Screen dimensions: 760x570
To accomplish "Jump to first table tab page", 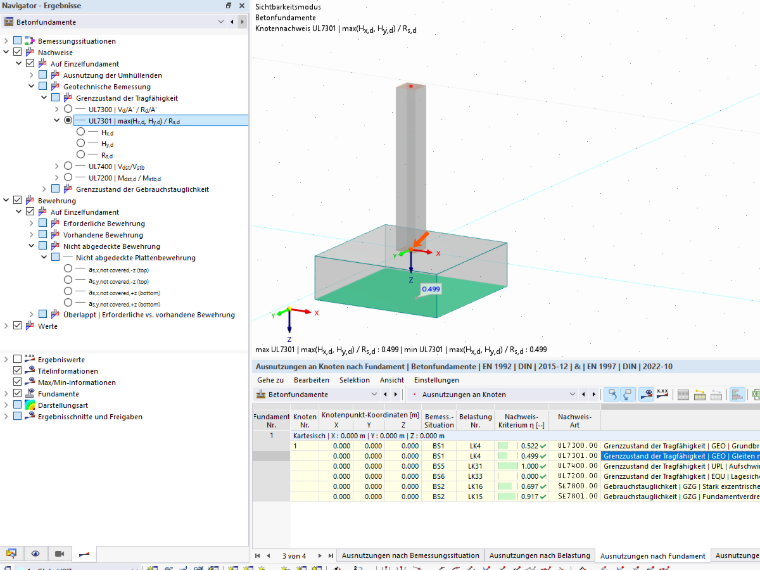I will click(257, 555).
